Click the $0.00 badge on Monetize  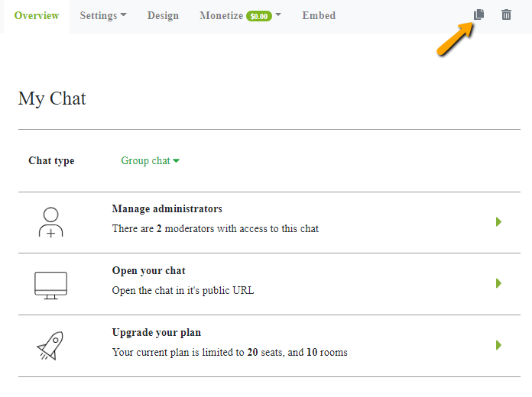point(259,16)
